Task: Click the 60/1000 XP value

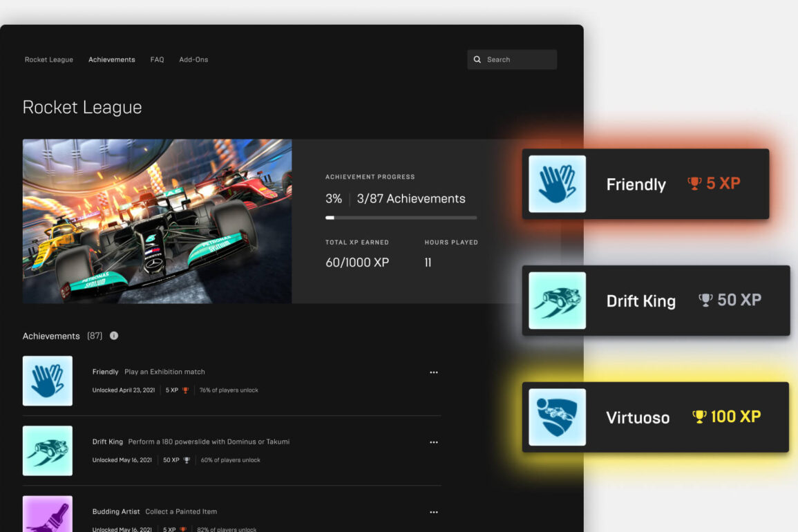Action: [x=357, y=262]
